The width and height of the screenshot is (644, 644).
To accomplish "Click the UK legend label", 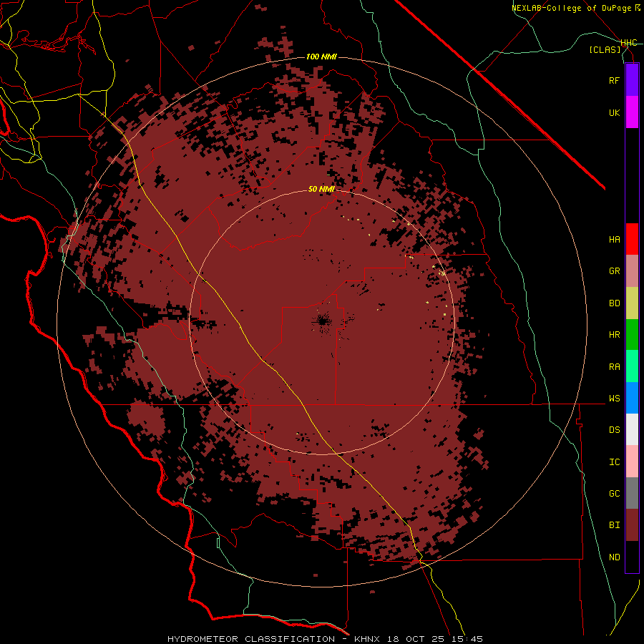I will click(x=615, y=112).
